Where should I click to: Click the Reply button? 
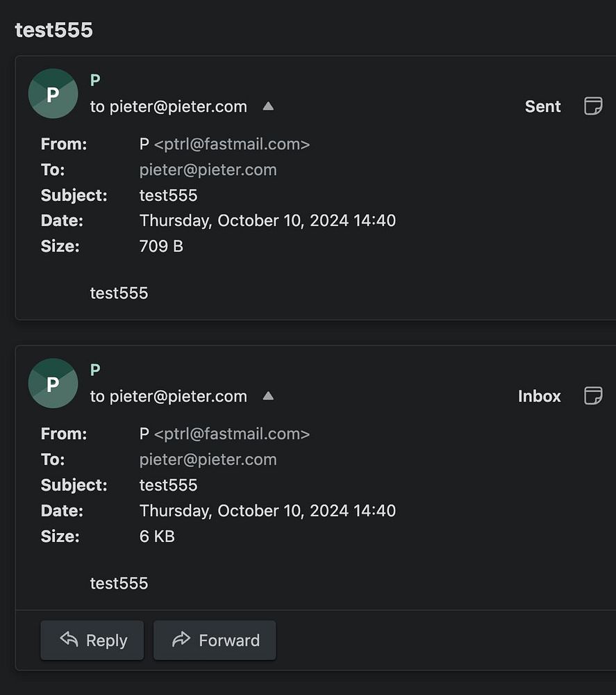pos(92,640)
